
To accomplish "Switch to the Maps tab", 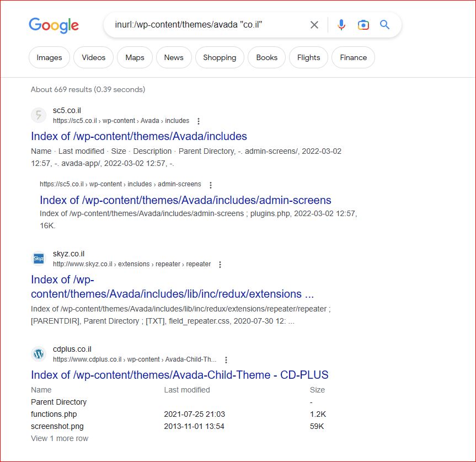I will pyautogui.click(x=135, y=57).
